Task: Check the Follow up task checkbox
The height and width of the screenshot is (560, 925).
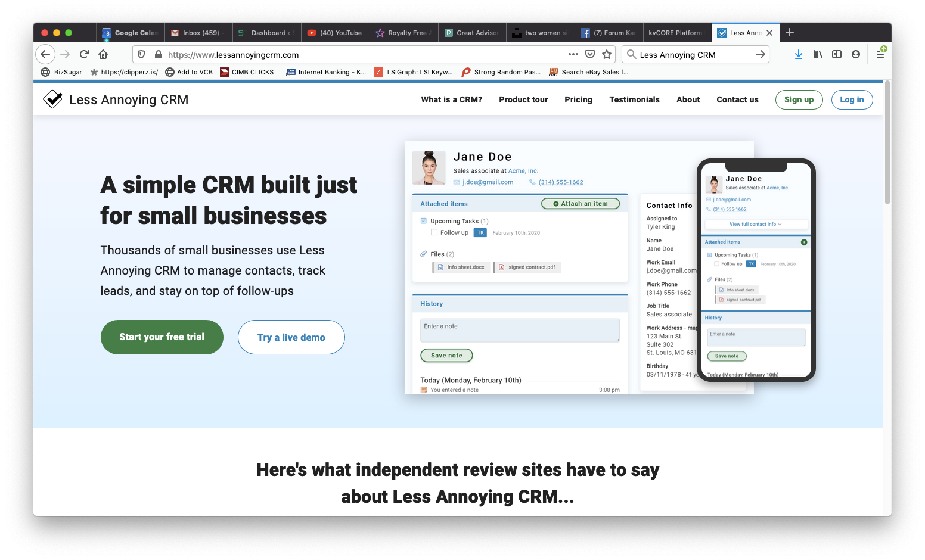Action: point(434,232)
